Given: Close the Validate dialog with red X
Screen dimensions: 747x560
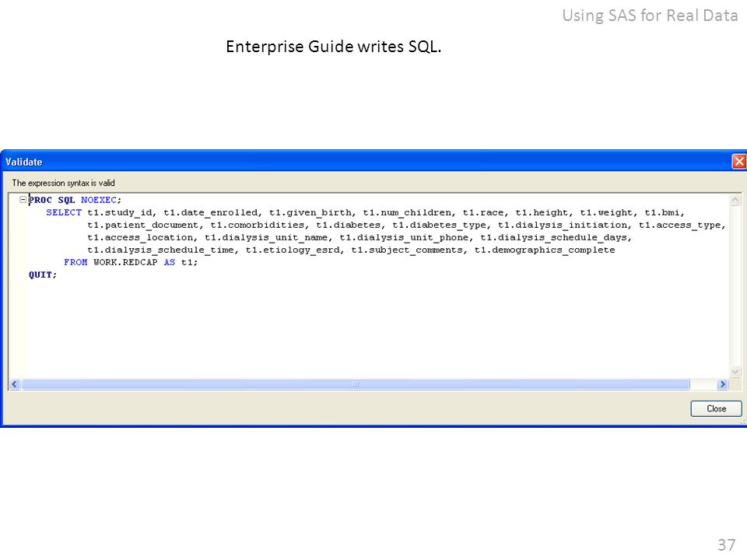Looking at the screenshot, I should [x=739, y=162].
